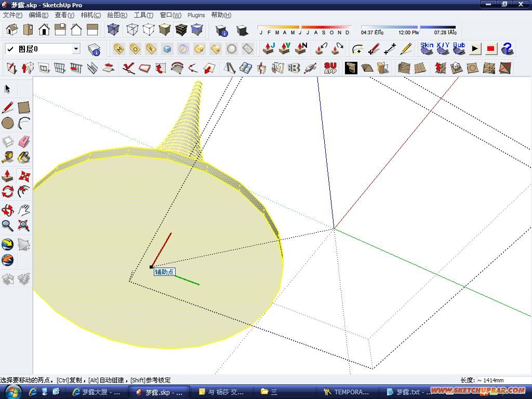Open the Layer Manager icon
Screen dimensions: 532x399
[x=94, y=49]
